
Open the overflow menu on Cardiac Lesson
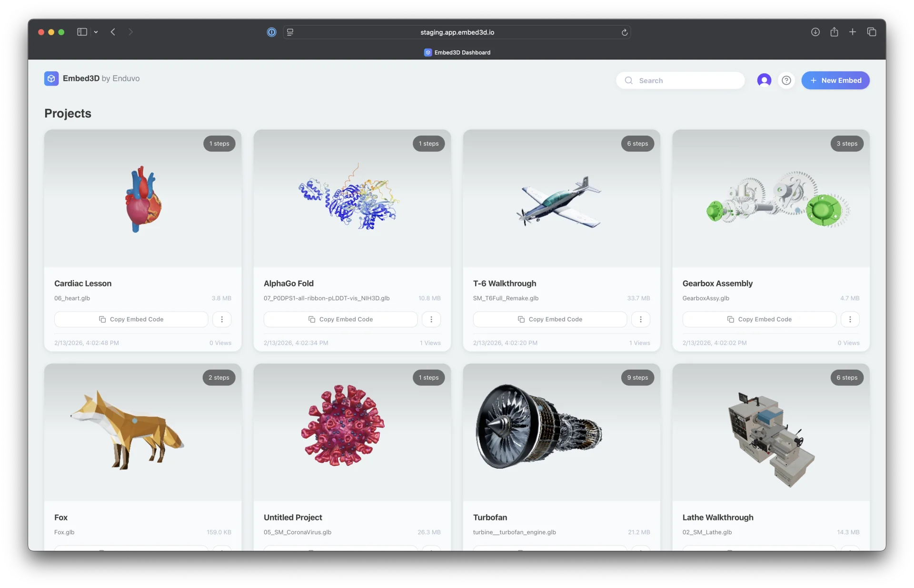(x=222, y=319)
